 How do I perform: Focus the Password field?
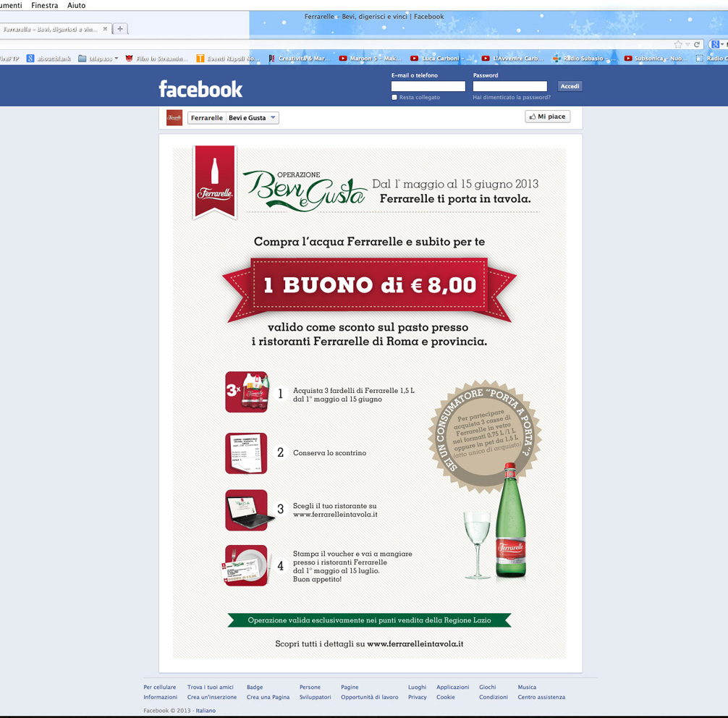pos(509,86)
